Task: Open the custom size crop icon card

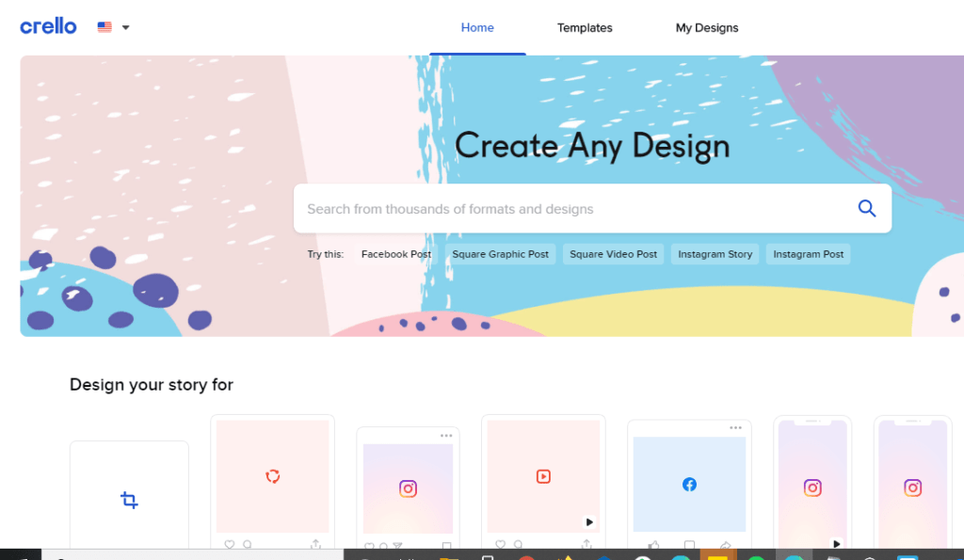Action: click(129, 500)
